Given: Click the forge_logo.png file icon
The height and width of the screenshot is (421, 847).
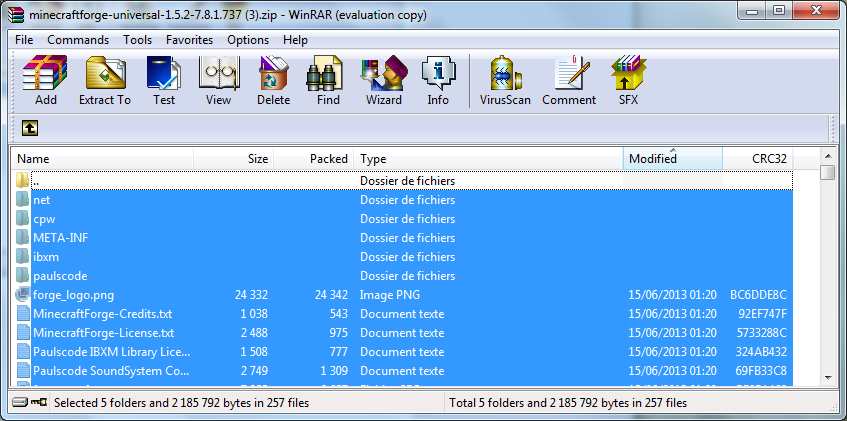Looking at the screenshot, I should click(22, 295).
